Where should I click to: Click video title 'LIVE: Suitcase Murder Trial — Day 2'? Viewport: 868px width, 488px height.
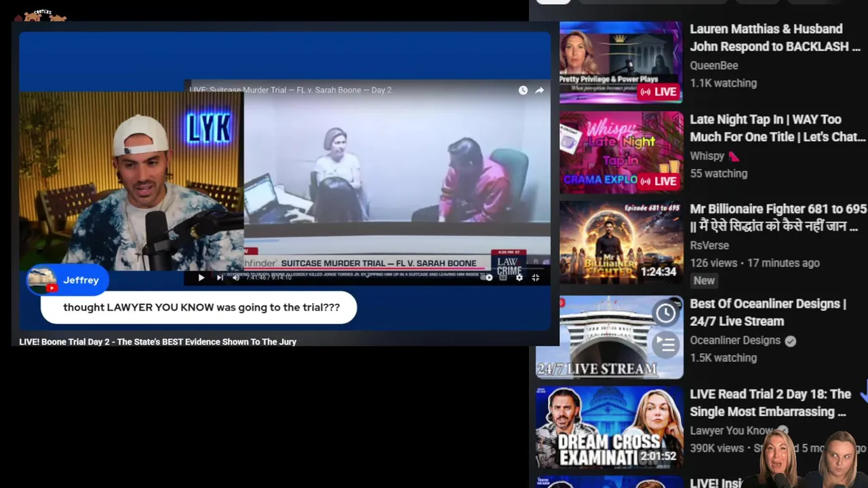[x=290, y=90]
